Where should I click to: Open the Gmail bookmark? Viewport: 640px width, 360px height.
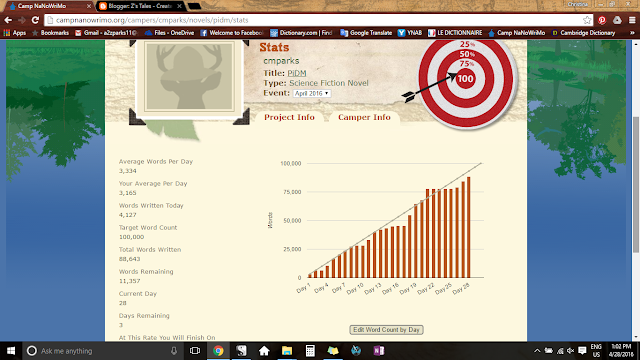click(x=106, y=33)
